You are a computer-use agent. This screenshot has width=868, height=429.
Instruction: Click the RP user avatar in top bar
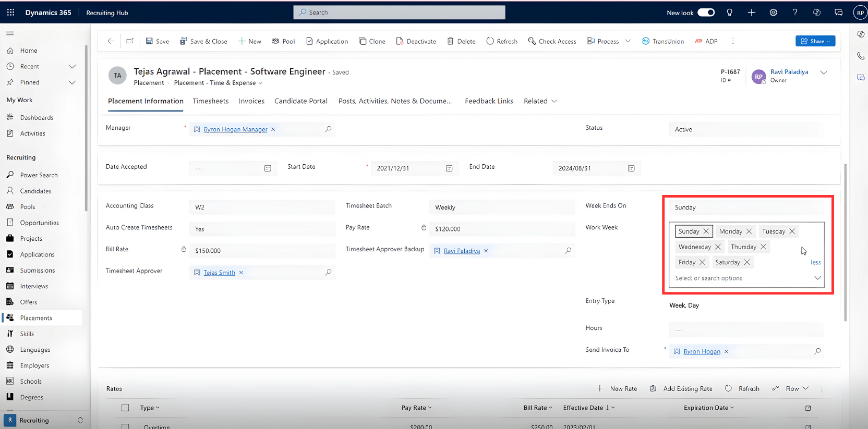pyautogui.click(x=860, y=13)
